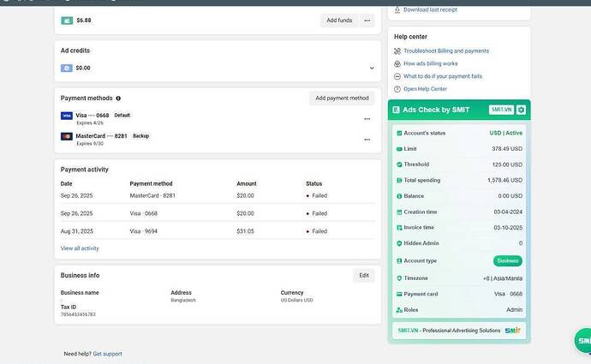Click the Balance row icon
Screen dimensions: 591x364
(399, 196)
